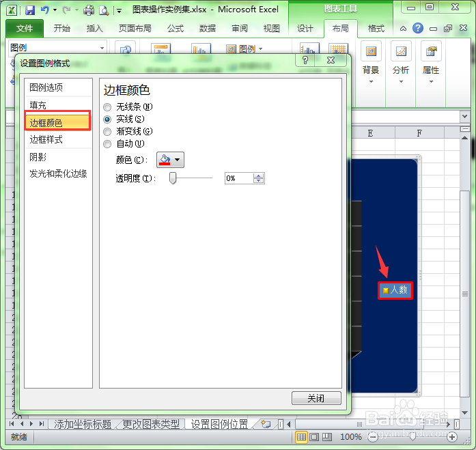Click column header F

(419, 133)
